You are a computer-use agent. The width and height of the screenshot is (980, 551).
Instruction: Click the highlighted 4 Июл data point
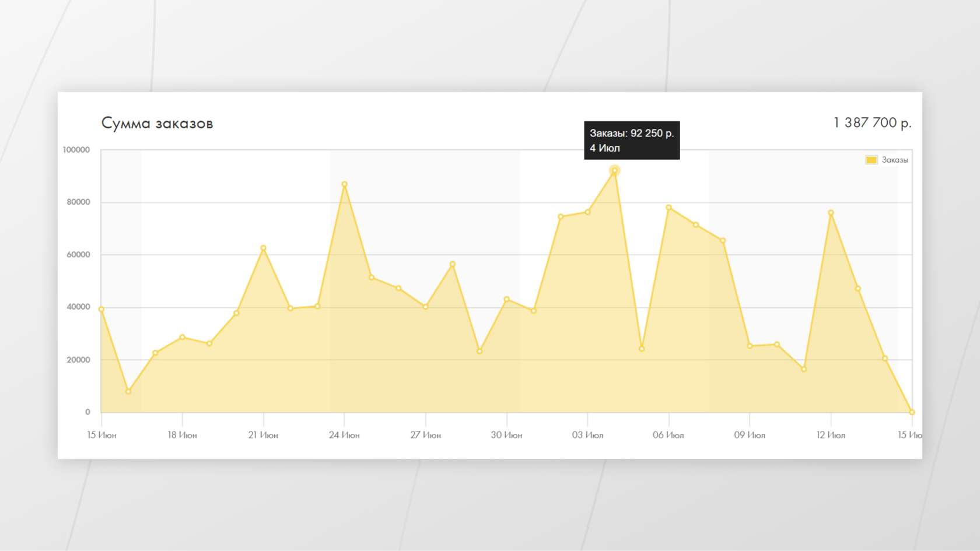tap(614, 170)
